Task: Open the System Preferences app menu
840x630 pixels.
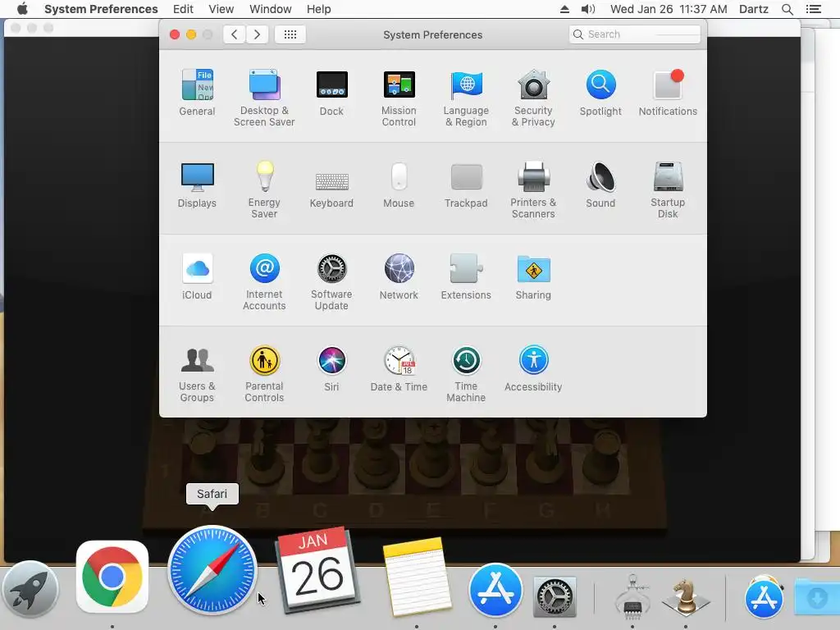Action: pyautogui.click(x=101, y=9)
